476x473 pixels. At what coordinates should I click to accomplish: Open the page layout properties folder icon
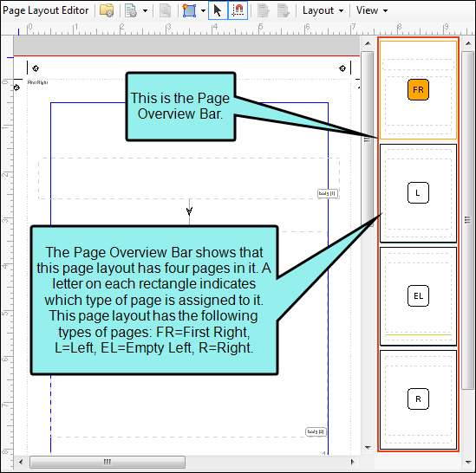pos(107,10)
